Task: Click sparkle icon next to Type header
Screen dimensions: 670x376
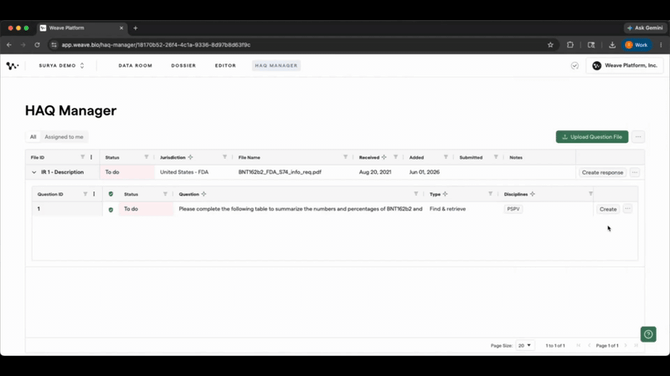Action: 445,194
